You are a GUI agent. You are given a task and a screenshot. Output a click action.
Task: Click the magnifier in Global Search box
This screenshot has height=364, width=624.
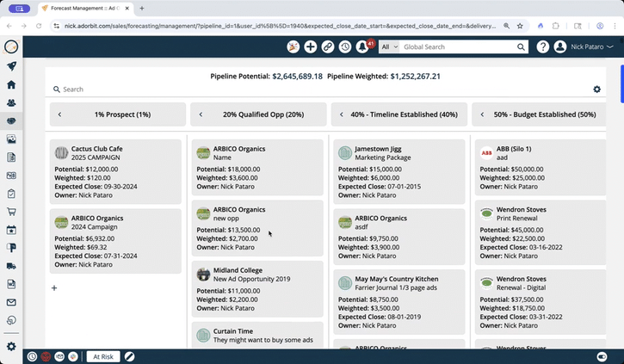click(521, 47)
